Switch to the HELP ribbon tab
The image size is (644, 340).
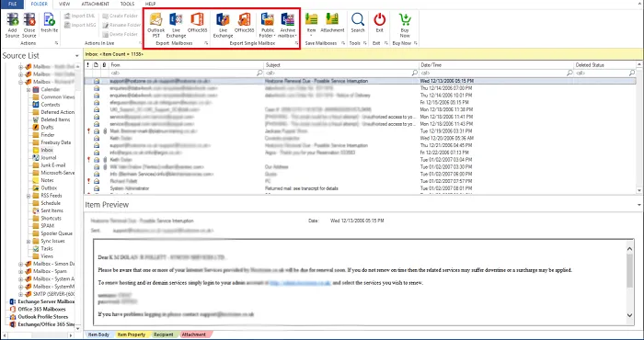click(x=150, y=4)
